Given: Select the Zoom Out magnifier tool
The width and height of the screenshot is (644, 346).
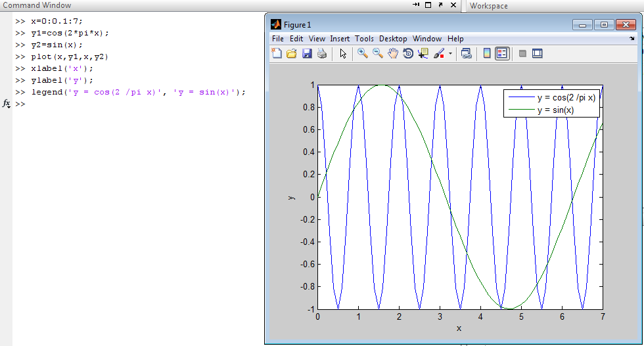Looking at the screenshot, I should click(377, 54).
